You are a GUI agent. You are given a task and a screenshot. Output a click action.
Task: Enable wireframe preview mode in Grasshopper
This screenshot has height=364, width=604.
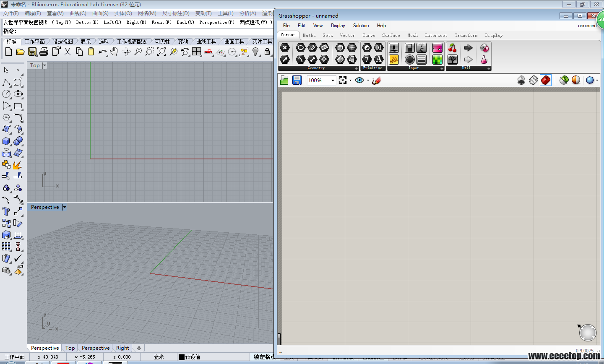(534, 80)
